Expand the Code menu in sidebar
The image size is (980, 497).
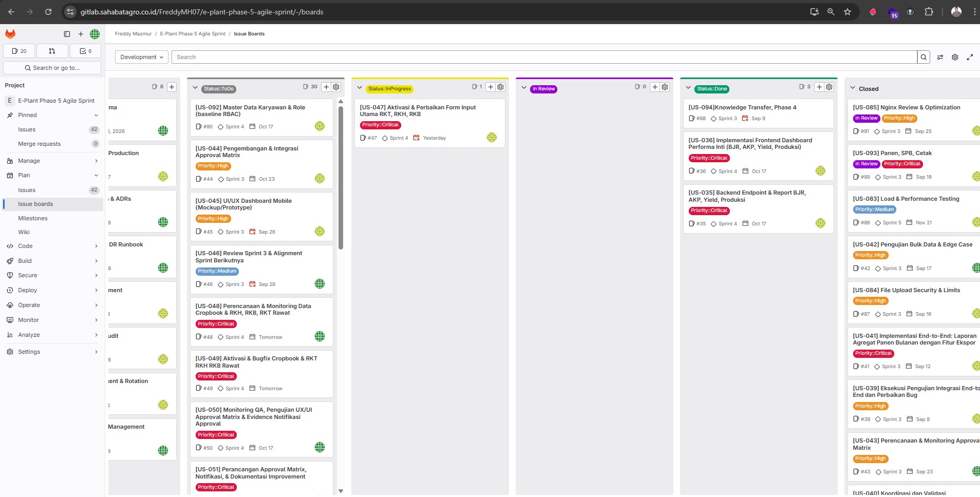click(x=51, y=246)
